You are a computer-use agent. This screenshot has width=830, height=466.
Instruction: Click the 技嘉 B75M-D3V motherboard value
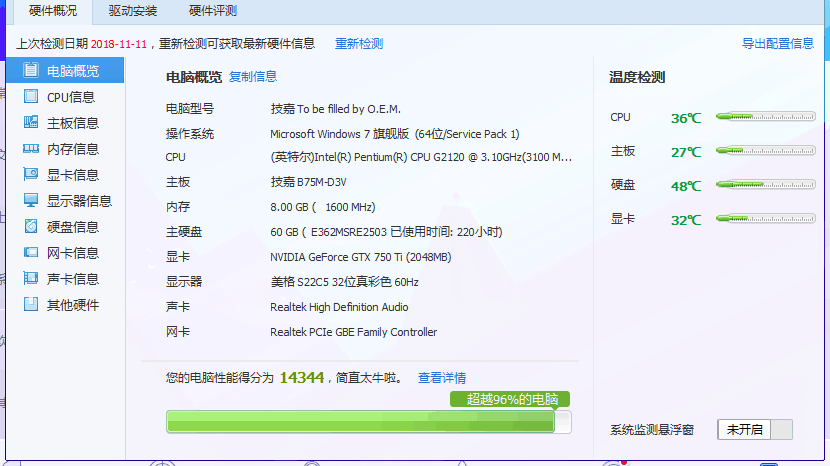(x=308, y=182)
